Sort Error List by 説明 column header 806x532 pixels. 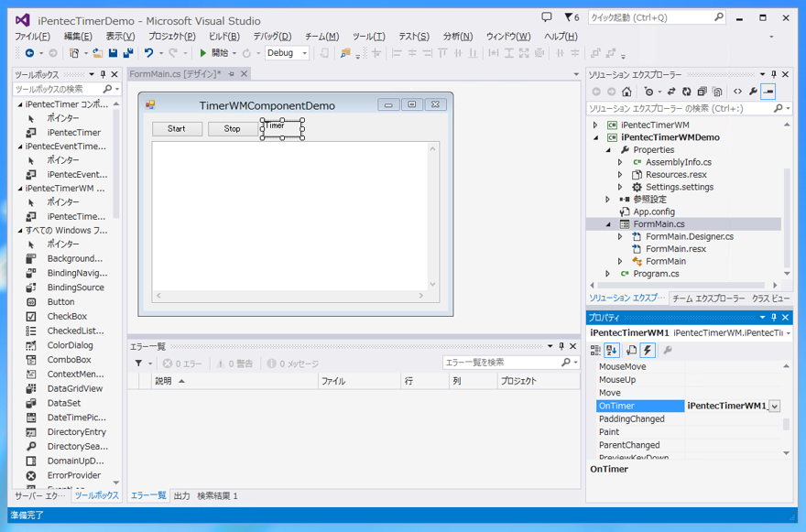234,381
